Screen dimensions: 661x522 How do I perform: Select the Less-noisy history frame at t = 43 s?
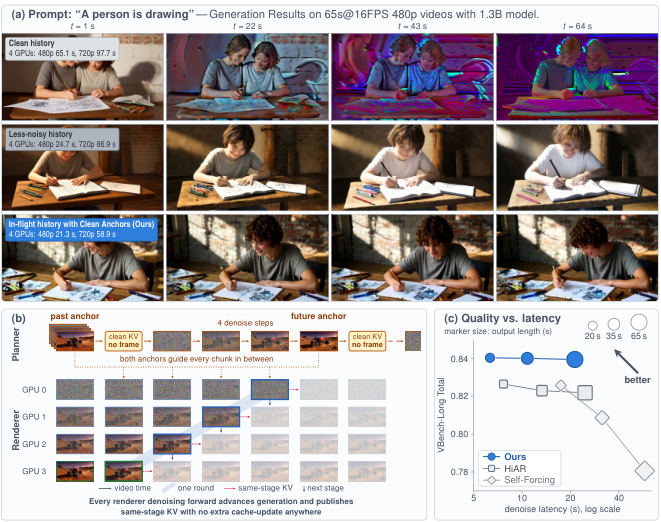pyautogui.click(x=412, y=167)
